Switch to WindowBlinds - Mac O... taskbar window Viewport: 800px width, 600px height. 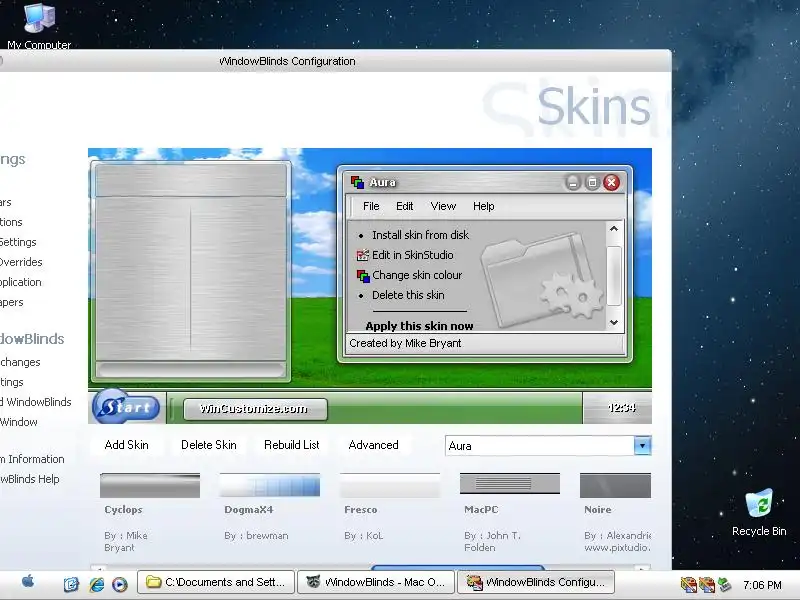376,582
